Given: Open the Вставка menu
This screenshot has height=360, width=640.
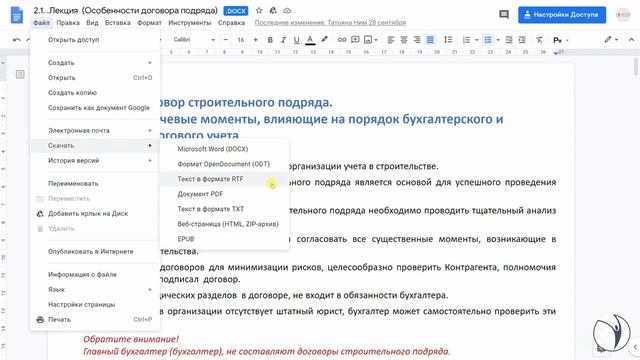Looking at the screenshot, I should 118,23.
